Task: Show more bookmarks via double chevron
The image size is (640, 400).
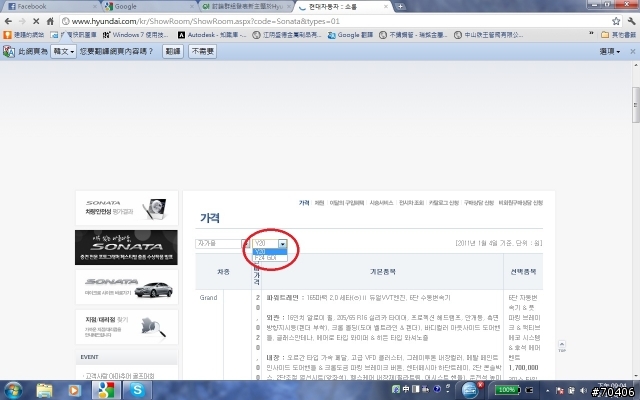Action: click(x=591, y=33)
